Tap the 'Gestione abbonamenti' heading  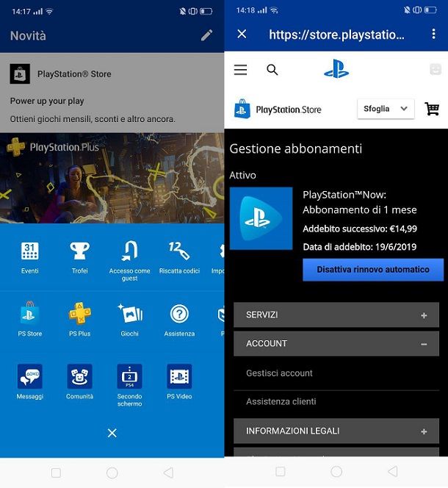295,148
